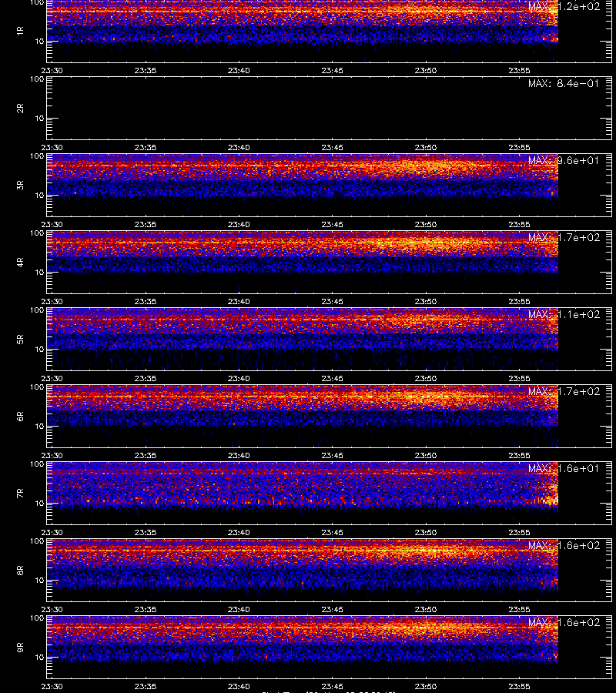This screenshot has height=693, width=616.
Task: Click the 23:30 tick label below the 1R panel
Action: (52, 70)
